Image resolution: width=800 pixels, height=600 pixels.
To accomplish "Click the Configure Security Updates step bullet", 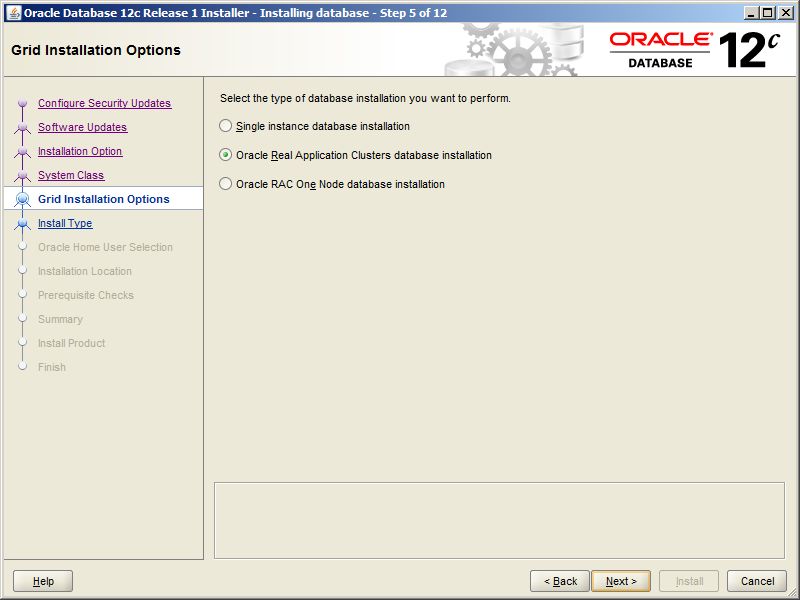I will coord(22,103).
